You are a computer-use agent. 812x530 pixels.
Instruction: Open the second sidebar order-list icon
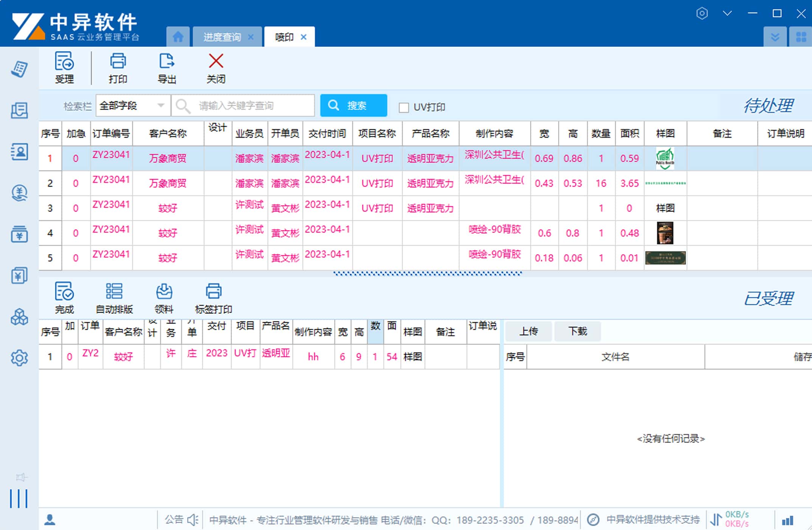[x=19, y=111]
